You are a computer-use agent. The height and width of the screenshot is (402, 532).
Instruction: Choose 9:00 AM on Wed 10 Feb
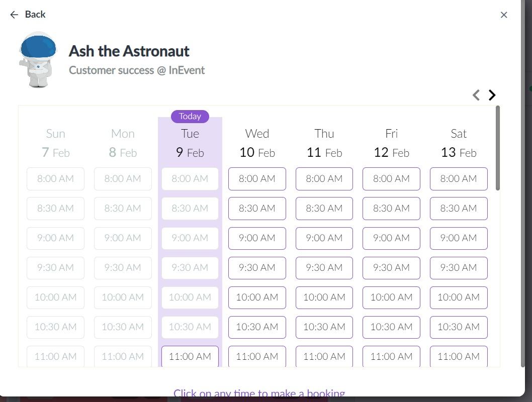(x=257, y=238)
